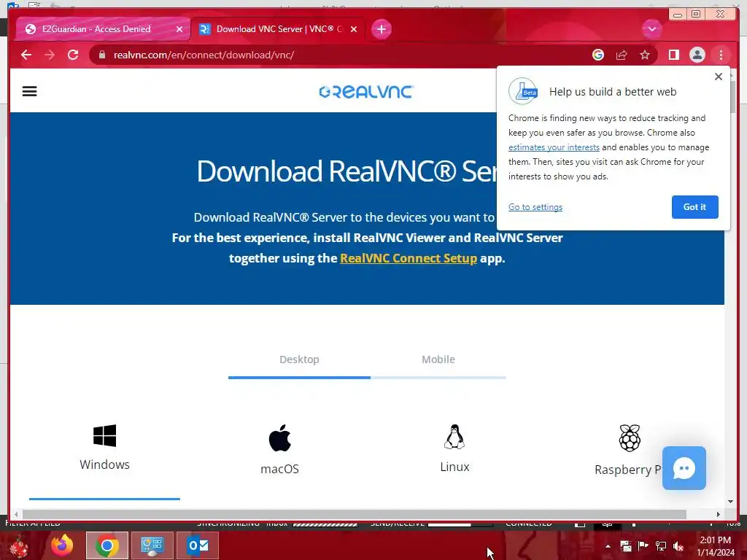Close the E2Guardian tab

[x=179, y=29]
